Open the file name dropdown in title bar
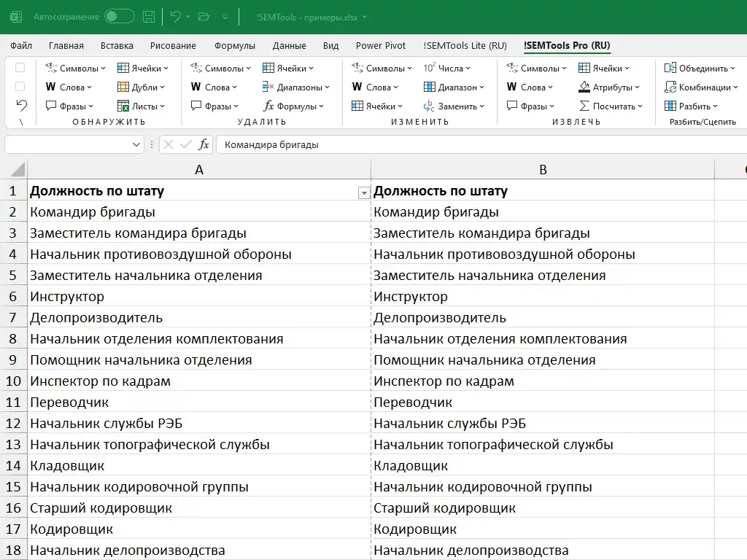The image size is (747, 560). coord(365,17)
